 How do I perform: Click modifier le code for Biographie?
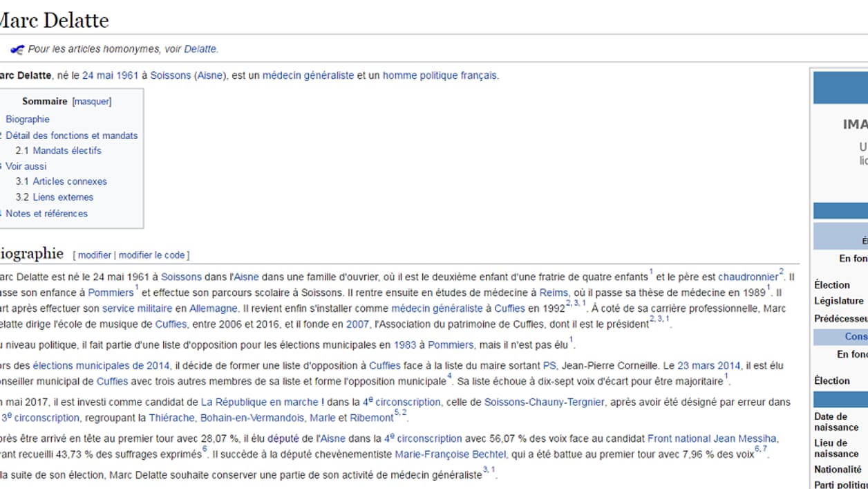[152, 255]
